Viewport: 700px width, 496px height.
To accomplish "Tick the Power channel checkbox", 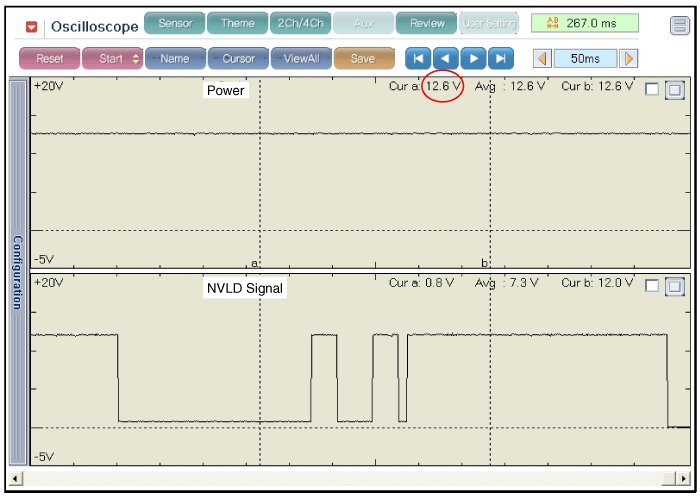I will pyautogui.click(x=652, y=90).
